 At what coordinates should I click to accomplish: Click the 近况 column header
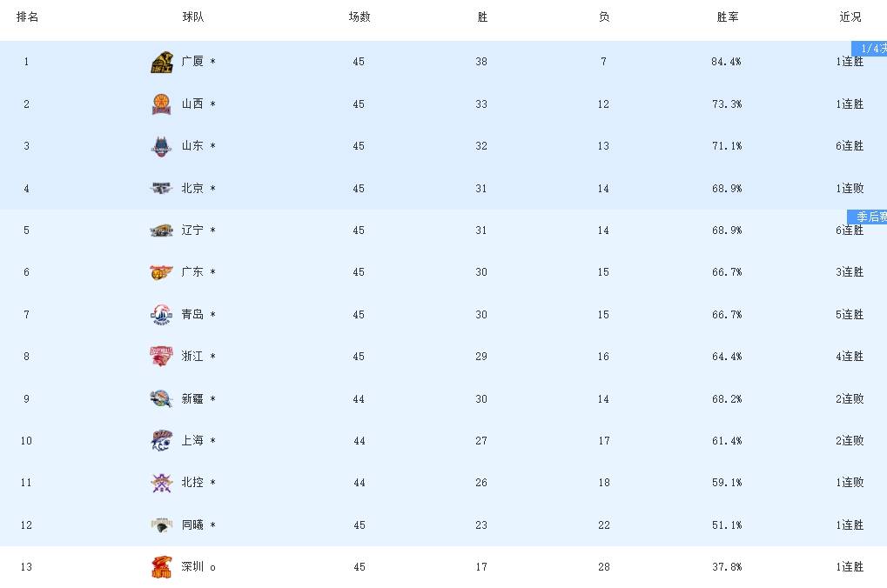pos(850,17)
